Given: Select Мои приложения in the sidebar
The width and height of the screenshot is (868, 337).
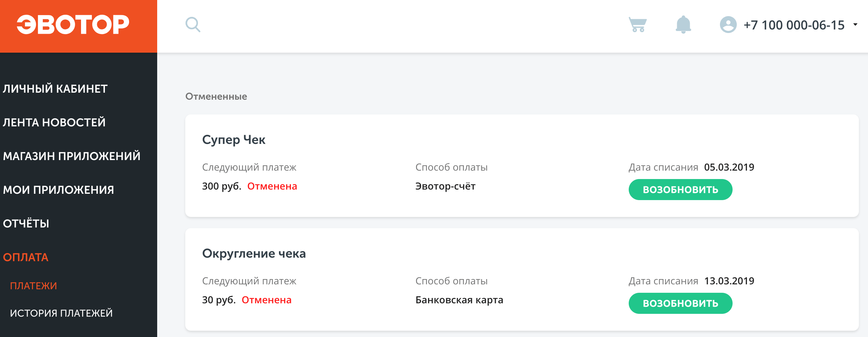Looking at the screenshot, I should pos(58,190).
